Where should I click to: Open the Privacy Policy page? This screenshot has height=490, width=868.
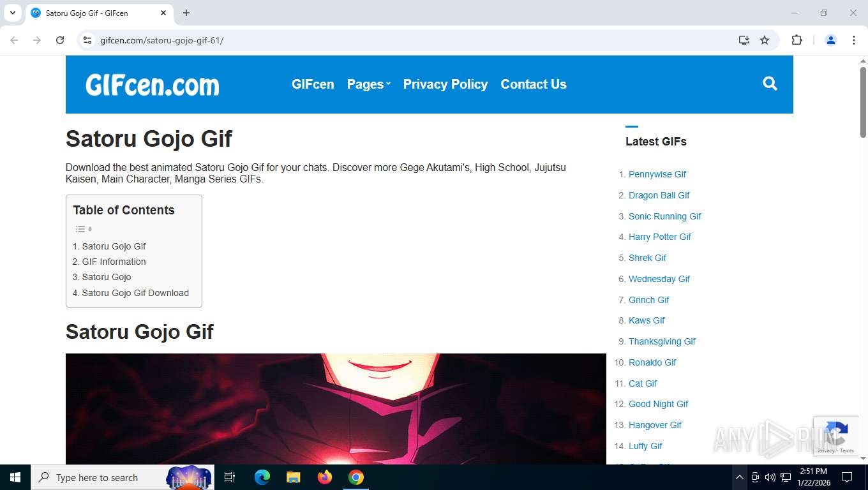[445, 84]
